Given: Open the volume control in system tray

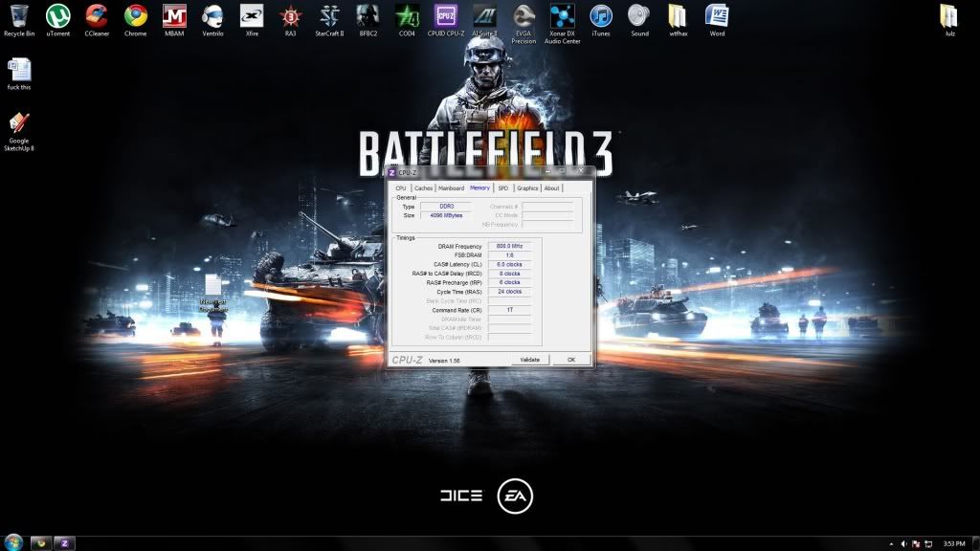Looking at the screenshot, I should pyautogui.click(x=903, y=544).
